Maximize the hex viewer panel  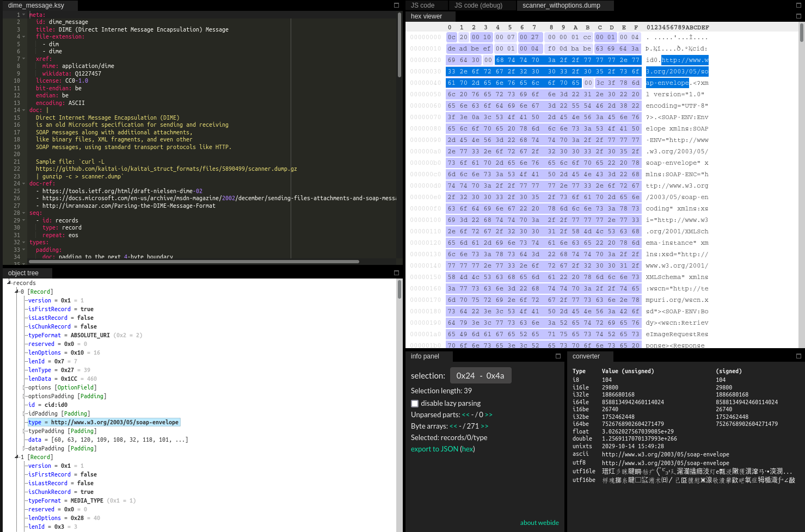pos(798,16)
